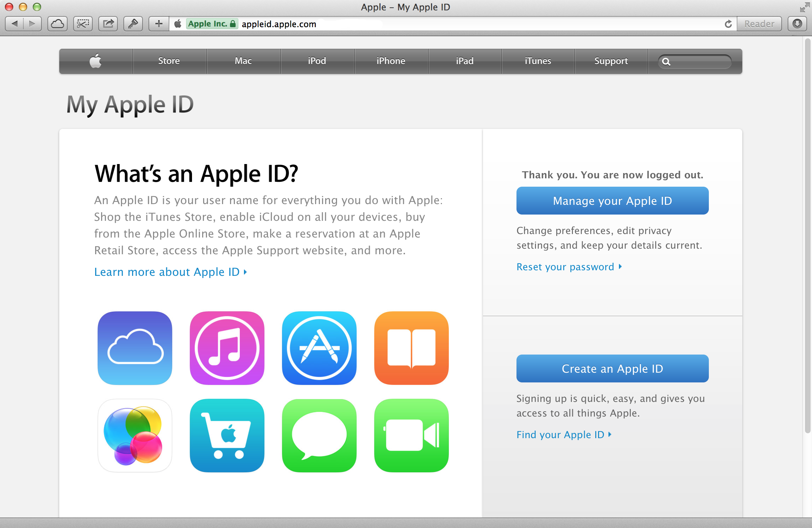Click the iCloud app icon

tap(135, 348)
